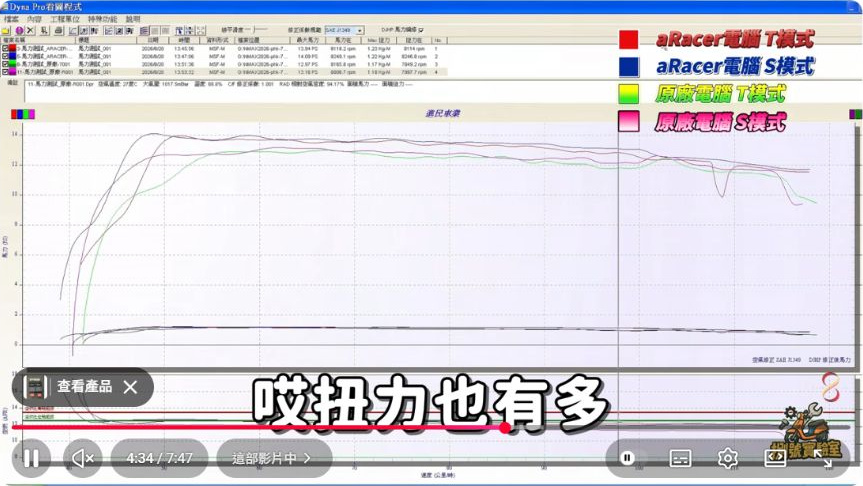Unmute the video with the speaker icon
863x486 pixels.
(83, 457)
